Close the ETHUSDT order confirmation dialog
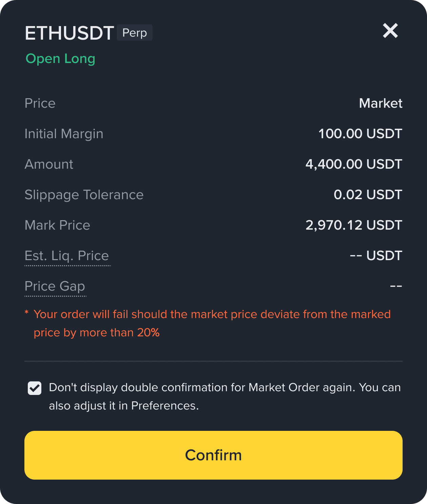Screen dimensions: 427x504 (390, 31)
